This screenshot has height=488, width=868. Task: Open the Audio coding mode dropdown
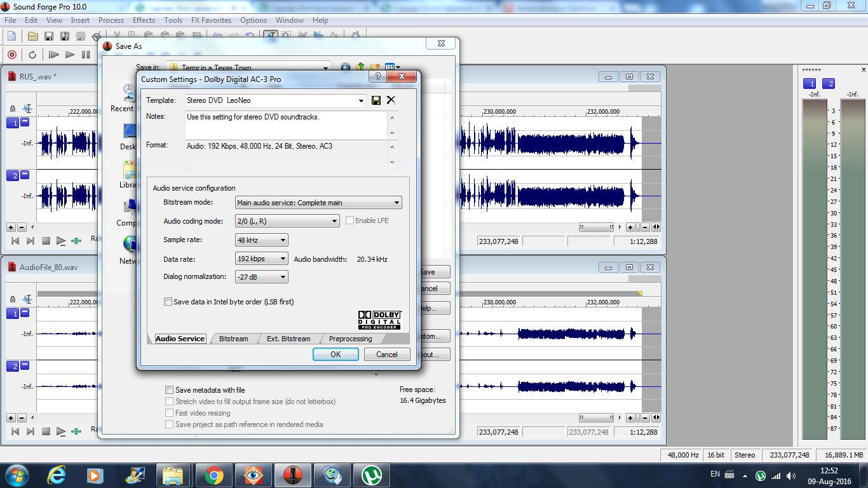[x=335, y=221]
